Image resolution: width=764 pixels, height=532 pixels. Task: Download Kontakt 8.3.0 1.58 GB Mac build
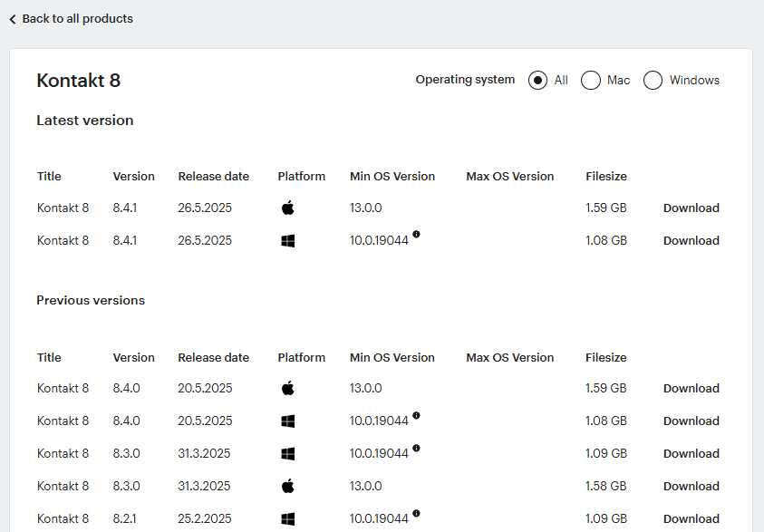(691, 487)
